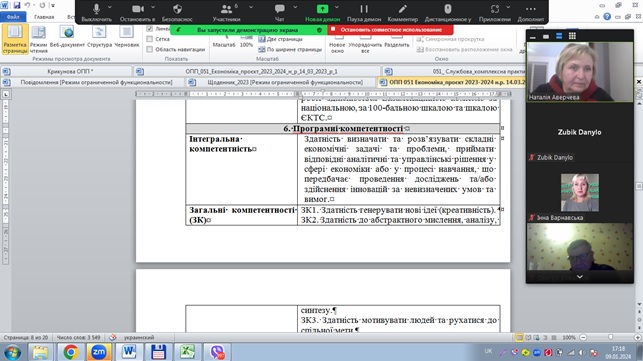Switch to Щоденник_2023 document tab
The width and height of the screenshot is (643, 361).
[282, 82]
